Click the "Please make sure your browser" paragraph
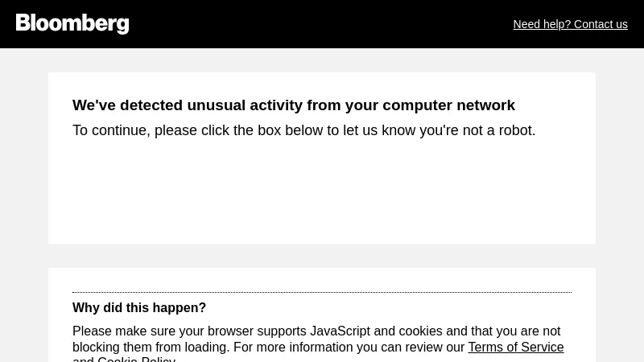Screen dimensions: 644x362 coord(190,331)
